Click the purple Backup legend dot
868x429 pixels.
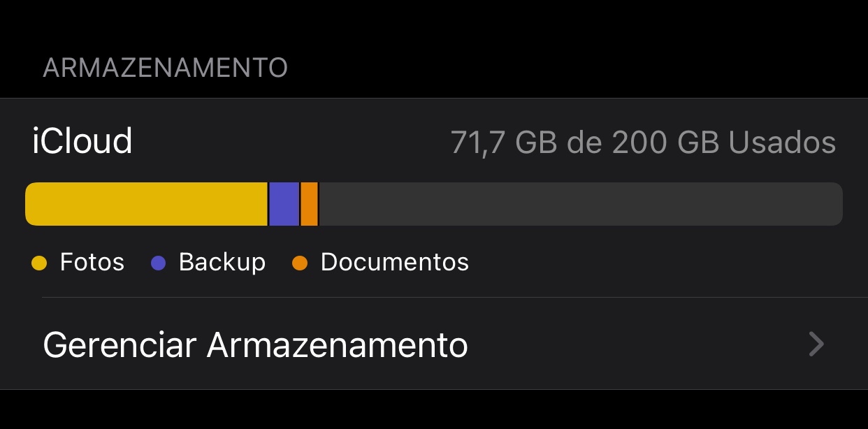click(159, 263)
